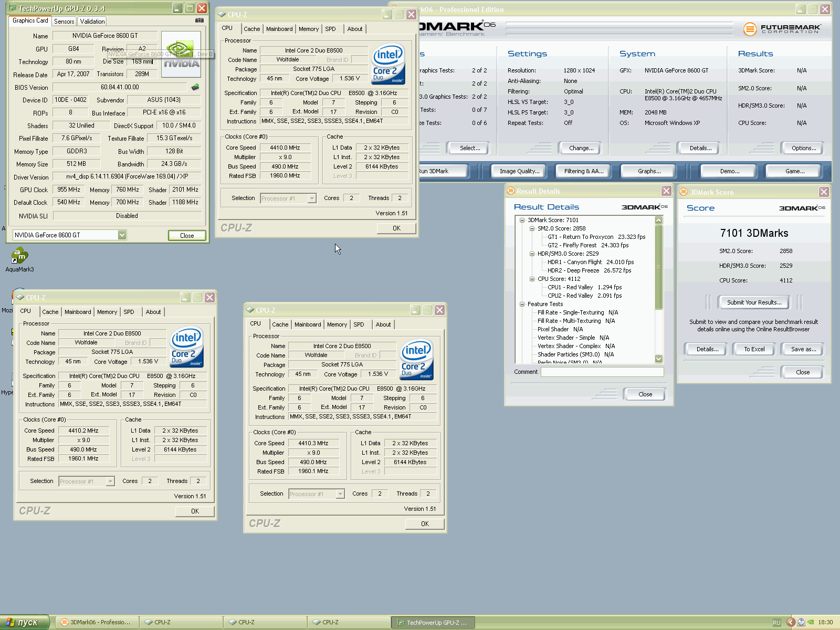840x630 pixels.
Task: Open the GPU-Z graphics card selector dropdown
Action: click(122, 235)
